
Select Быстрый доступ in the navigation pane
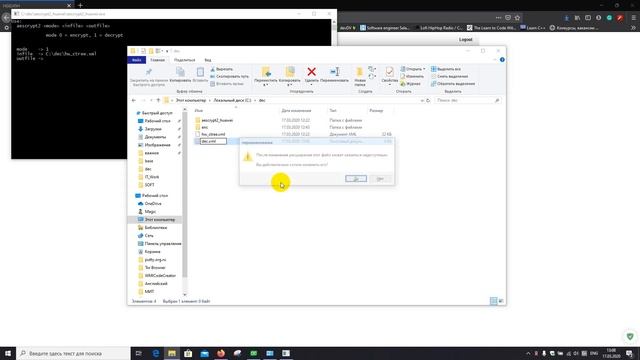[157, 113]
